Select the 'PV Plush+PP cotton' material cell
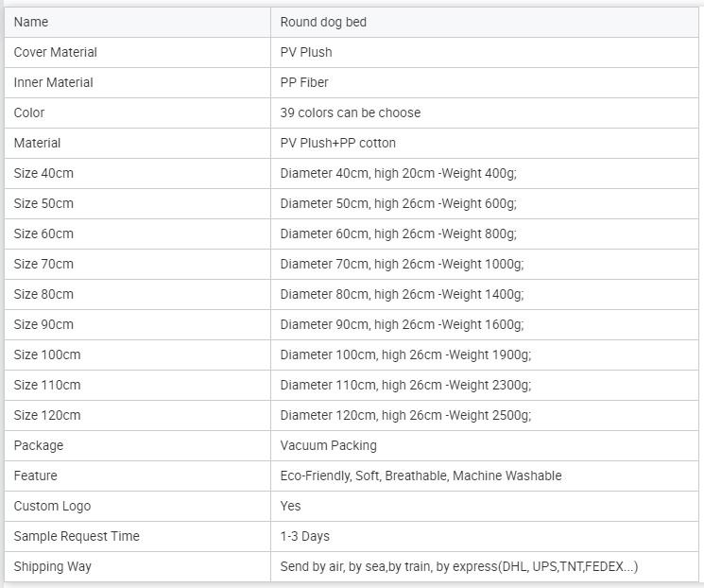The width and height of the screenshot is (704, 588). point(485,144)
